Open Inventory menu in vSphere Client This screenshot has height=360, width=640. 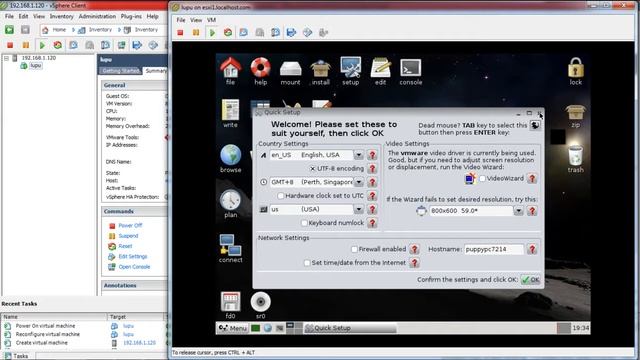pyautogui.click(x=62, y=16)
